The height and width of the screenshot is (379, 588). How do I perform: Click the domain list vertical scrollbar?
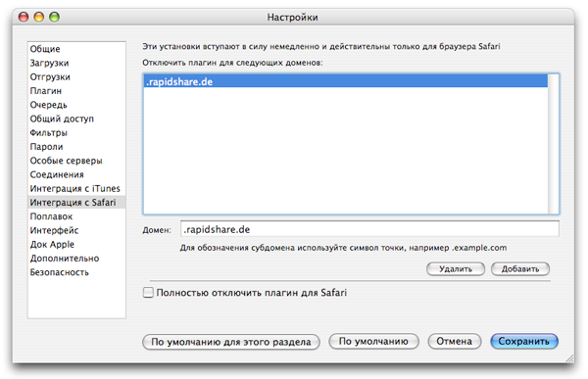[x=553, y=144]
